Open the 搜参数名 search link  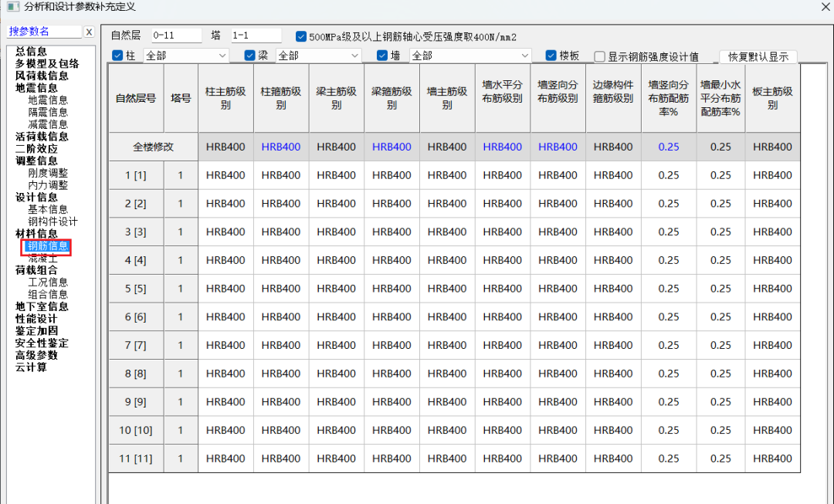point(28,32)
